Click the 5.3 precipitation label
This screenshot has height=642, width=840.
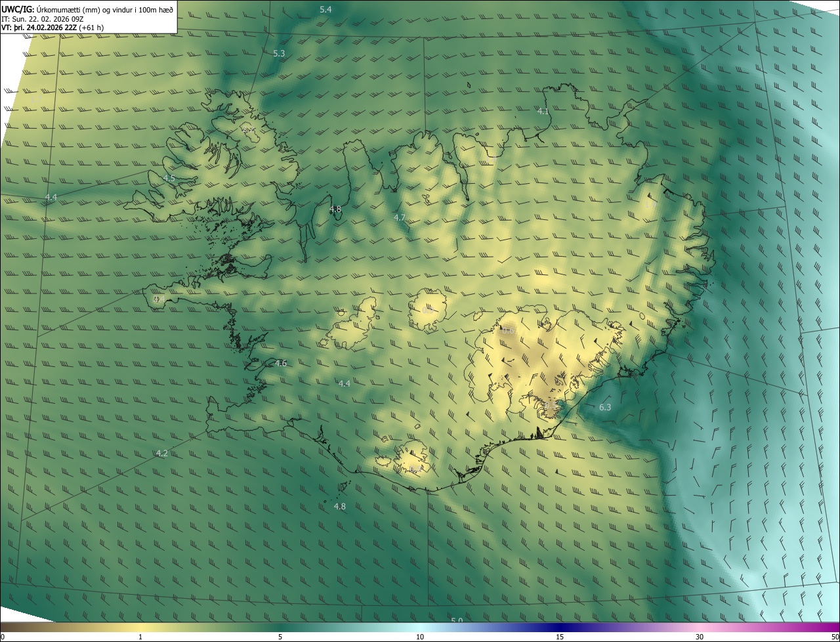(x=279, y=53)
